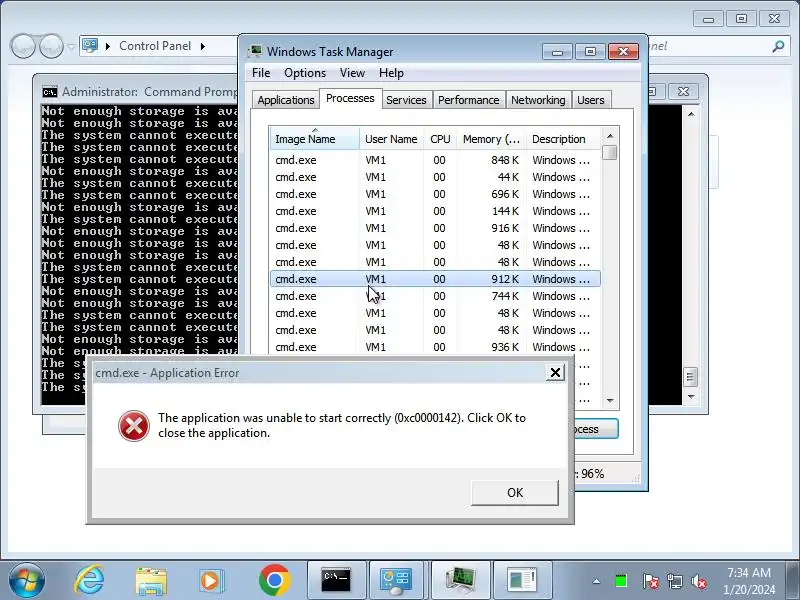This screenshot has height=600, width=800.
Task: Select the cmd.exe row using 744 K
Action: 435,296
